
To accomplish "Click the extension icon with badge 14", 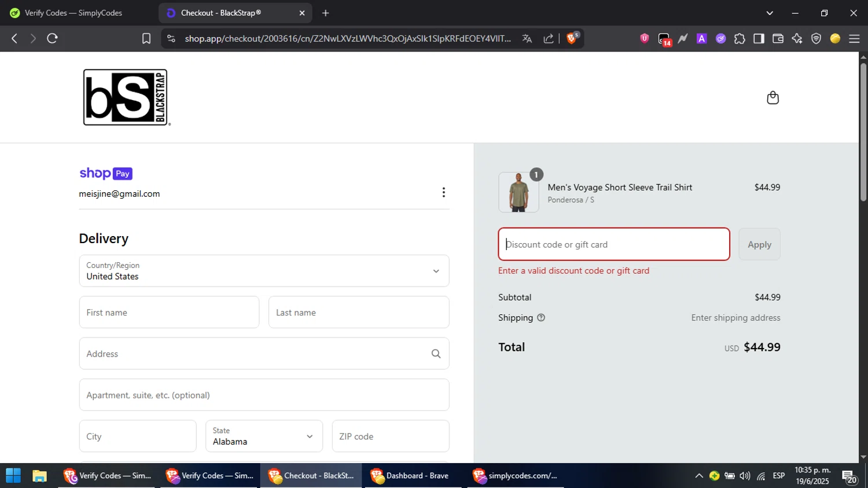I will click(664, 39).
